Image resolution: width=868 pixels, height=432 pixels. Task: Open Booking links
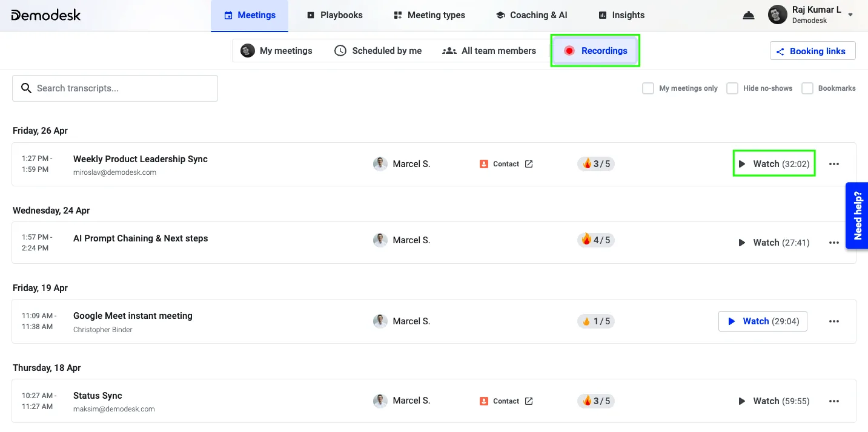pyautogui.click(x=812, y=51)
